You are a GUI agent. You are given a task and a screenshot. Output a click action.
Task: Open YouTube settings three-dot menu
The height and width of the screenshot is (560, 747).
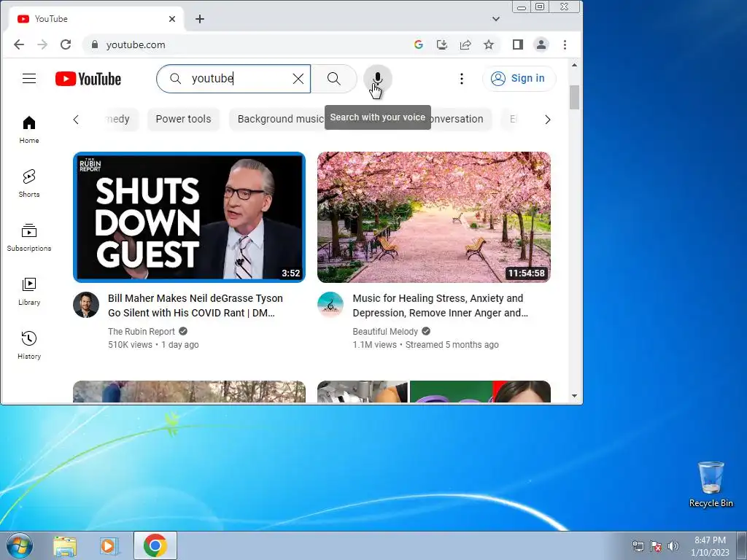461,79
